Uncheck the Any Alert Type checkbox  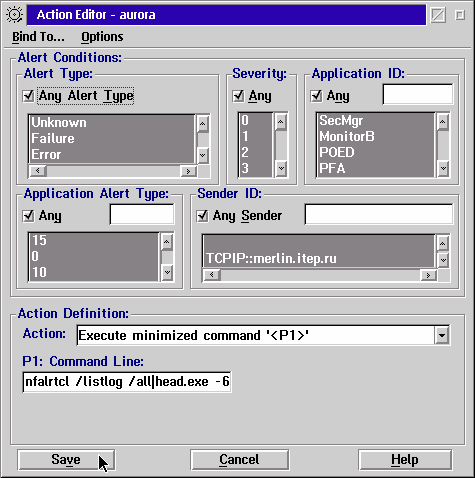[29, 96]
